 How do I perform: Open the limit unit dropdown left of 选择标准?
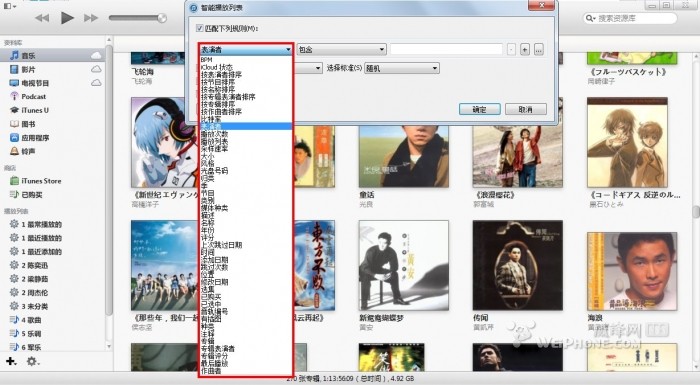tap(308, 68)
